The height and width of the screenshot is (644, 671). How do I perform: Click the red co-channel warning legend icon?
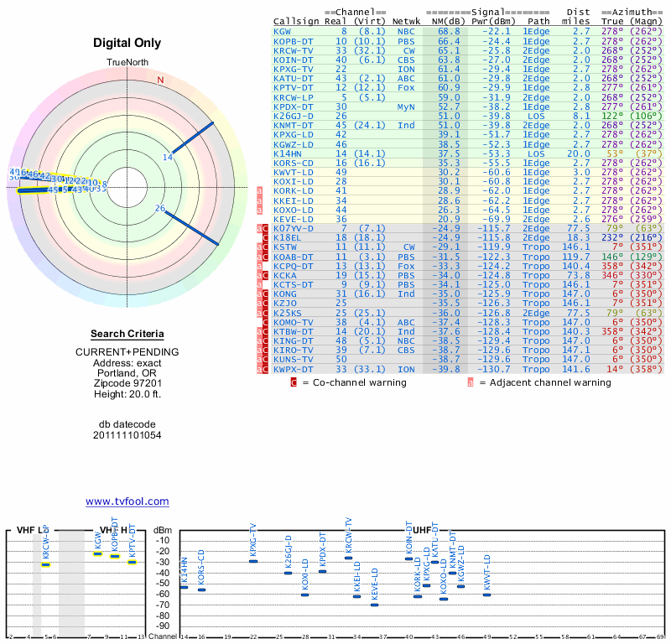coord(294,382)
